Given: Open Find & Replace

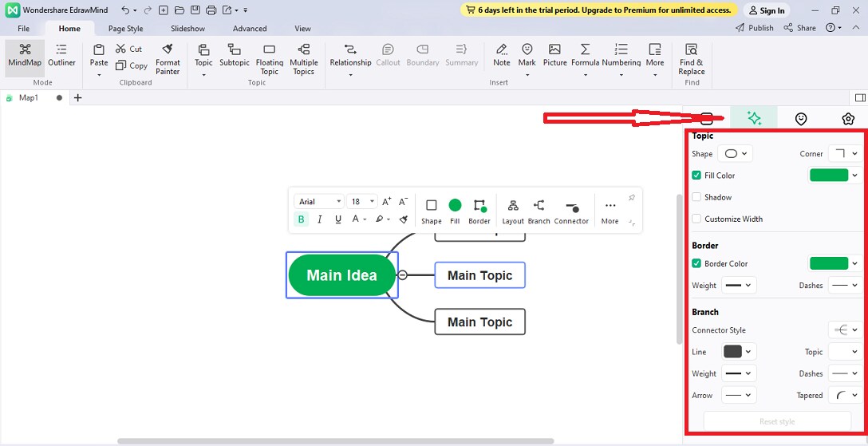Looking at the screenshot, I should pyautogui.click(x=692, y=59).
